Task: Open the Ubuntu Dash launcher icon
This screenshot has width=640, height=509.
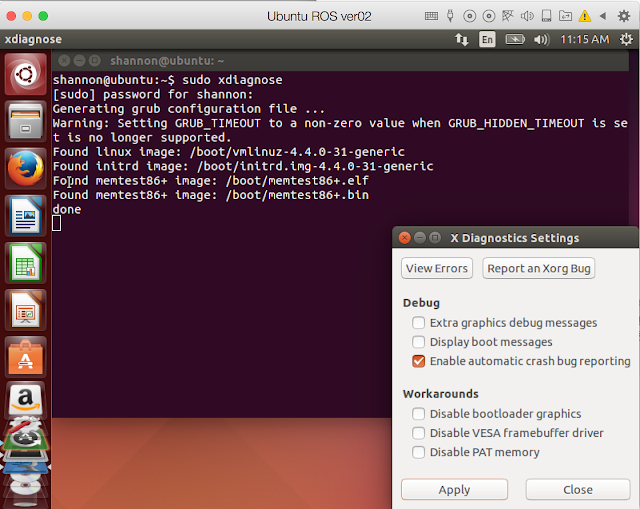Action: 25,74
